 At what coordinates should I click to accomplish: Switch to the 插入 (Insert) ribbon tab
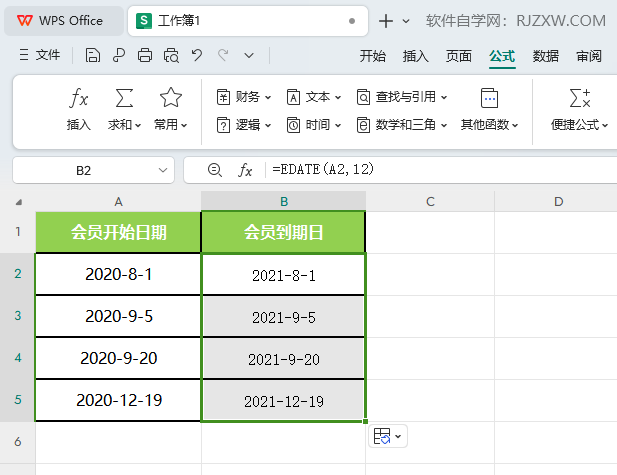point(415,56)
